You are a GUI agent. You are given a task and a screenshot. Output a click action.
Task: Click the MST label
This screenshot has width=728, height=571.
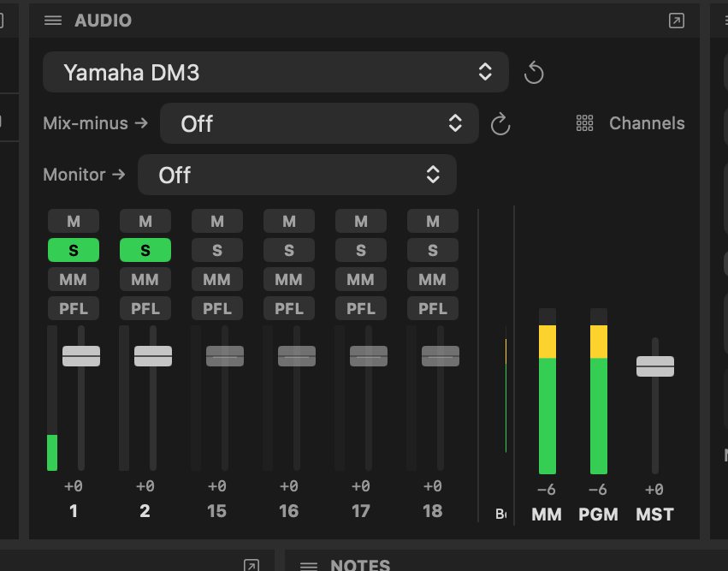pos(654,514)
